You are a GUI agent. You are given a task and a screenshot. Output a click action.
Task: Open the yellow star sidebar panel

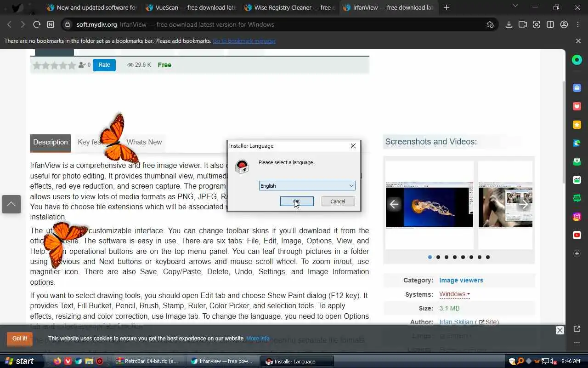[x=577, y=125]
